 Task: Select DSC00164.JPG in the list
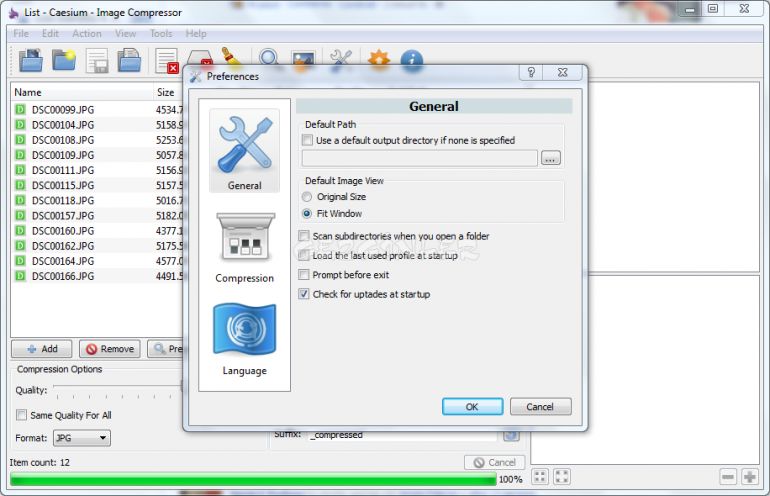[x=97, y=261]
